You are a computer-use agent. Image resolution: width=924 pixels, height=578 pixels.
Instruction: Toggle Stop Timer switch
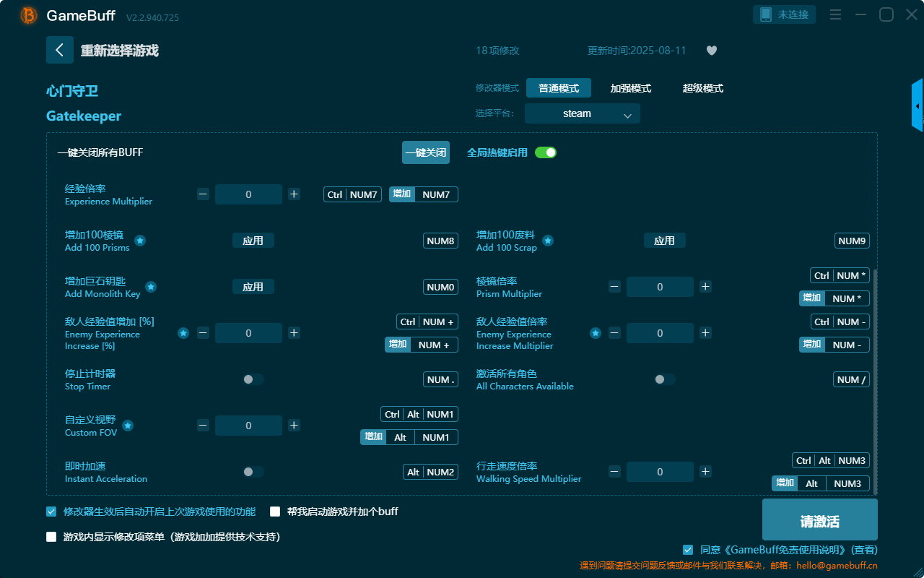coord(253,379)
